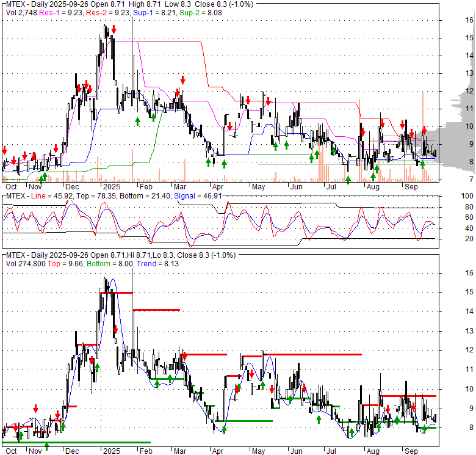
Task: Select Signal = 46.91 in oscillator panel
Action: [x=198, y=196]
